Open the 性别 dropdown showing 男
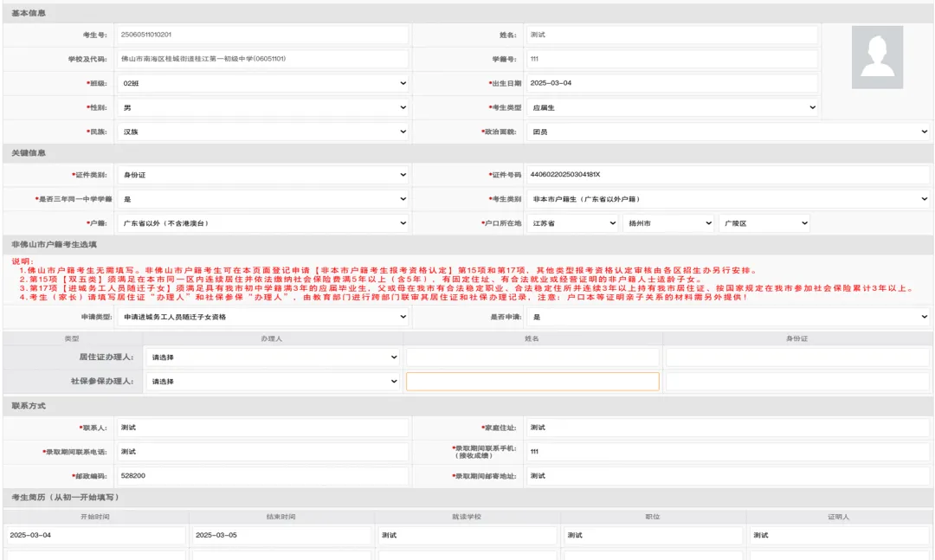Screen dimensions: 935x560 (263, 108)
